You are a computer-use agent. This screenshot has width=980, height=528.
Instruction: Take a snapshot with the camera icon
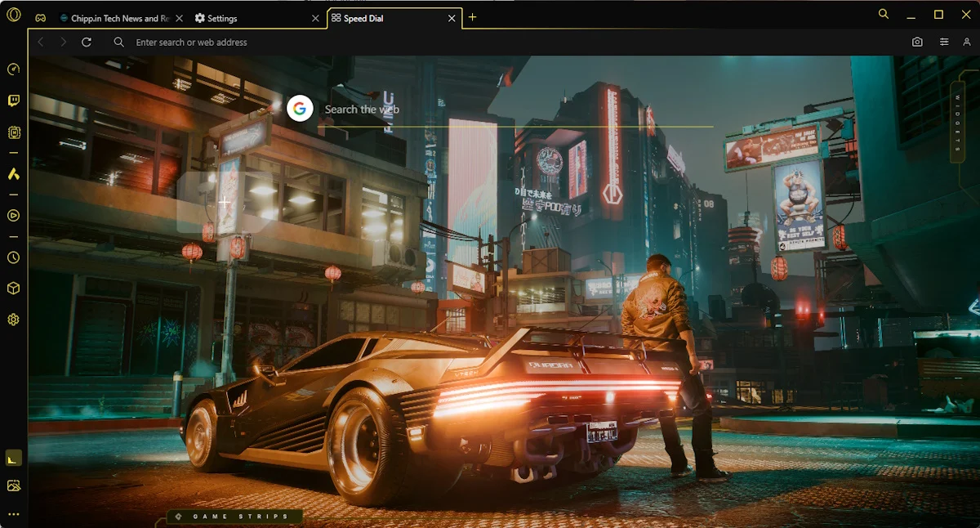917,42
